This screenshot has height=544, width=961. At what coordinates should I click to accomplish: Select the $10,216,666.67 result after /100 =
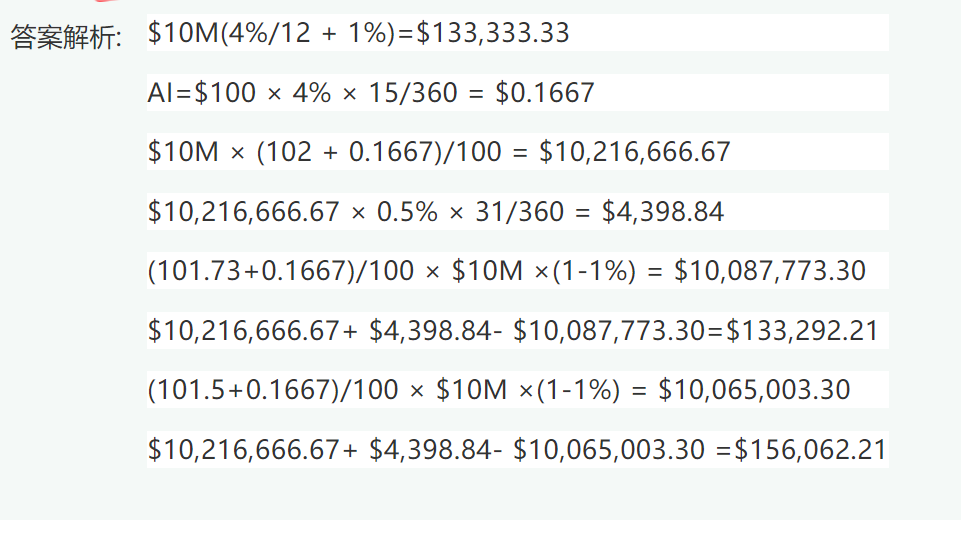[635, 152]
